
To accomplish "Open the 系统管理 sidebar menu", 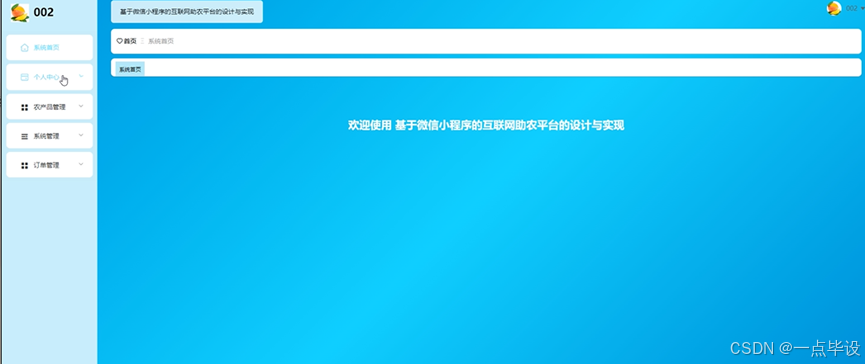I will (49, 136).
